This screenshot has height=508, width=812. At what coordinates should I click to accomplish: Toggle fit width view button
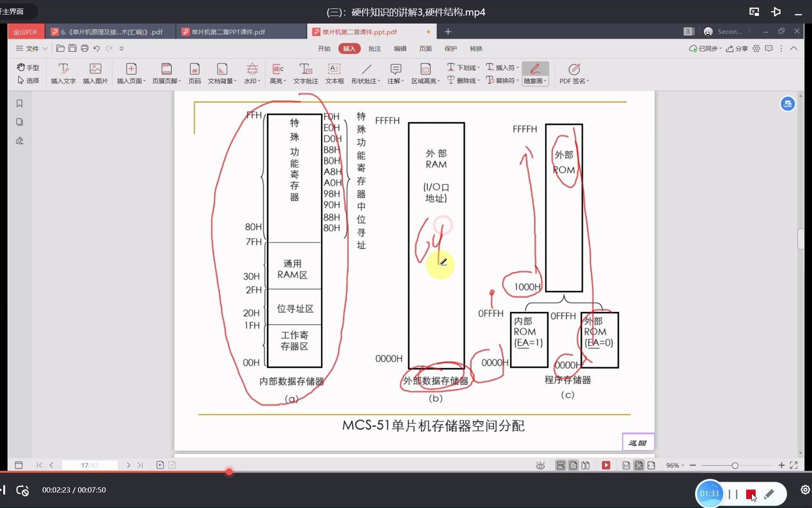click(x=651, y=465)
